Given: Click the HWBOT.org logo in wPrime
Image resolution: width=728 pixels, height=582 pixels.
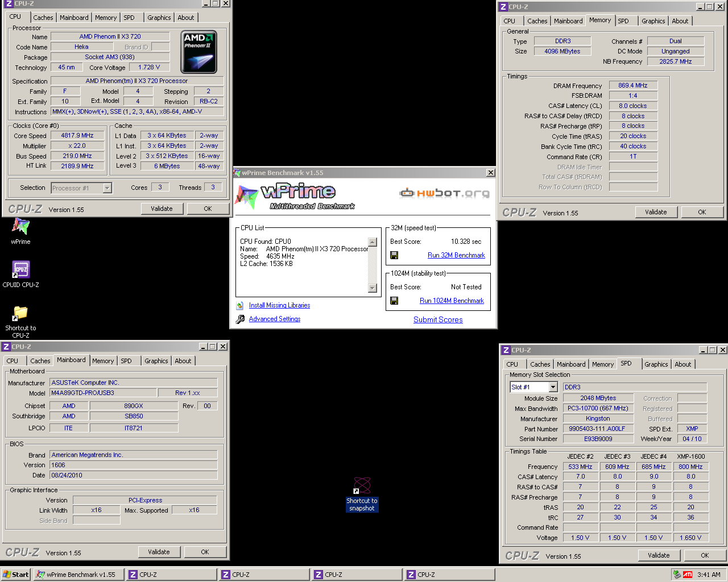Looking at the screenshot, I should 444,193.
